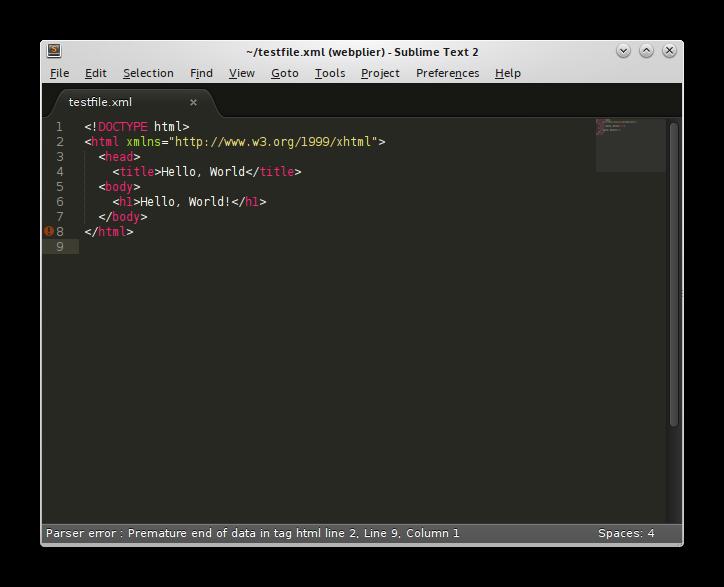Open the Goto menu
724x587 pixels.
pyautogui.click(x=284, y=73)
